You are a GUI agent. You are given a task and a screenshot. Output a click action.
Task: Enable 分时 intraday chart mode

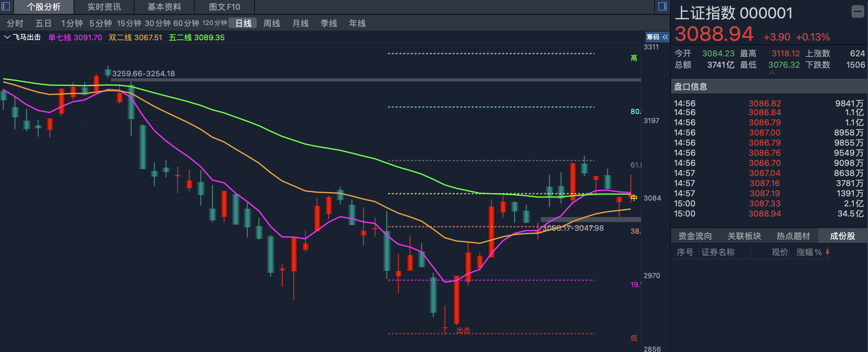15,23
